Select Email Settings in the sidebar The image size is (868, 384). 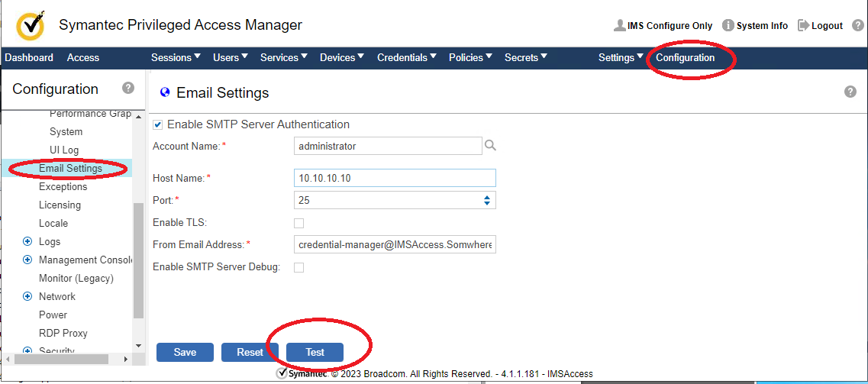click(x=70, y=168)
